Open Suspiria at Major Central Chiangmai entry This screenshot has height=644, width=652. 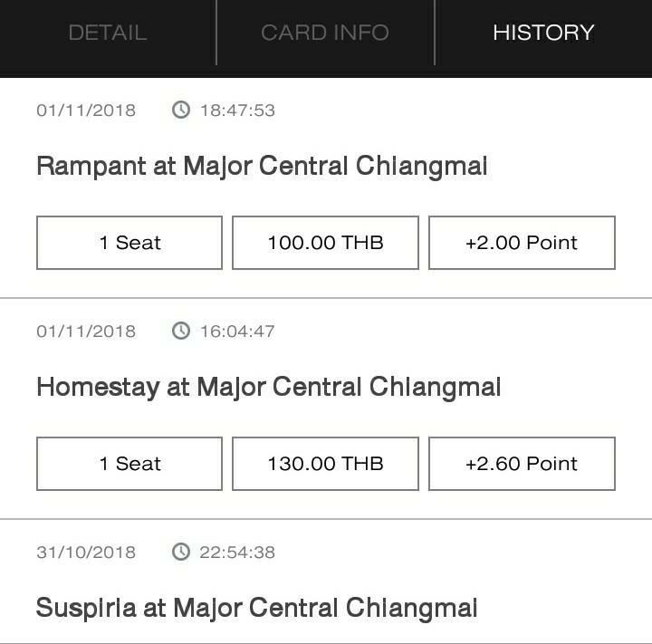click(x=256, y=609)
